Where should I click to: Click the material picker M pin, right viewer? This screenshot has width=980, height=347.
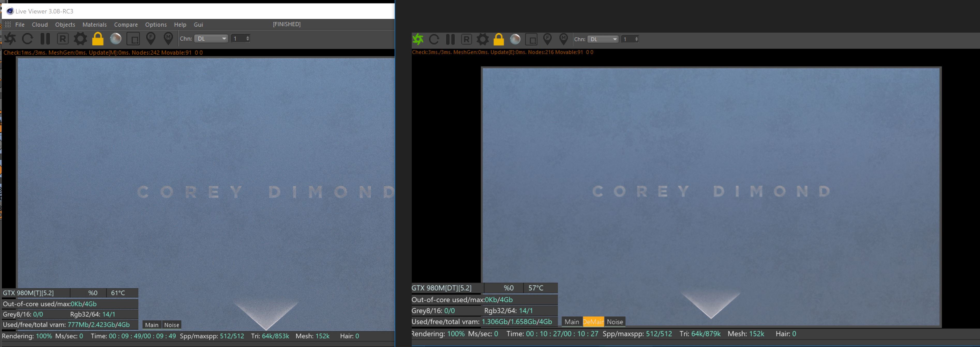563,39
